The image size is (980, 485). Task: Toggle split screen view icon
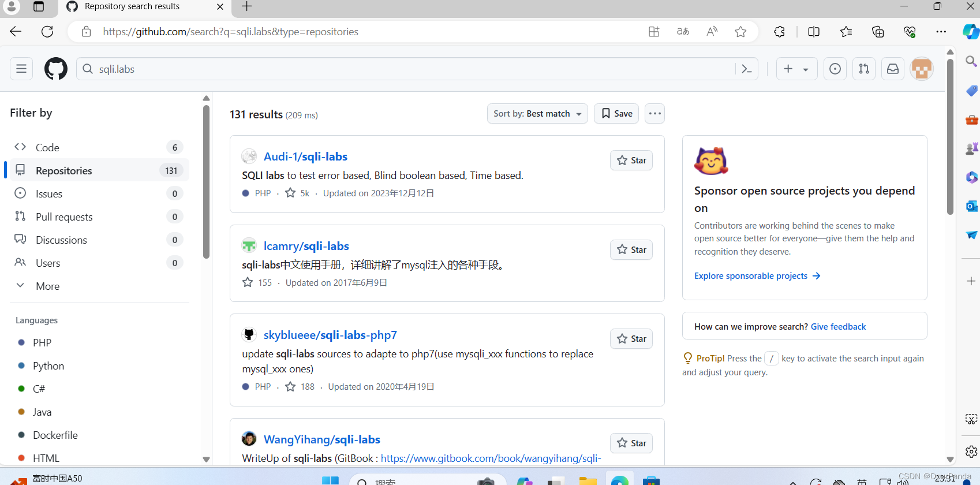[814, 32]
